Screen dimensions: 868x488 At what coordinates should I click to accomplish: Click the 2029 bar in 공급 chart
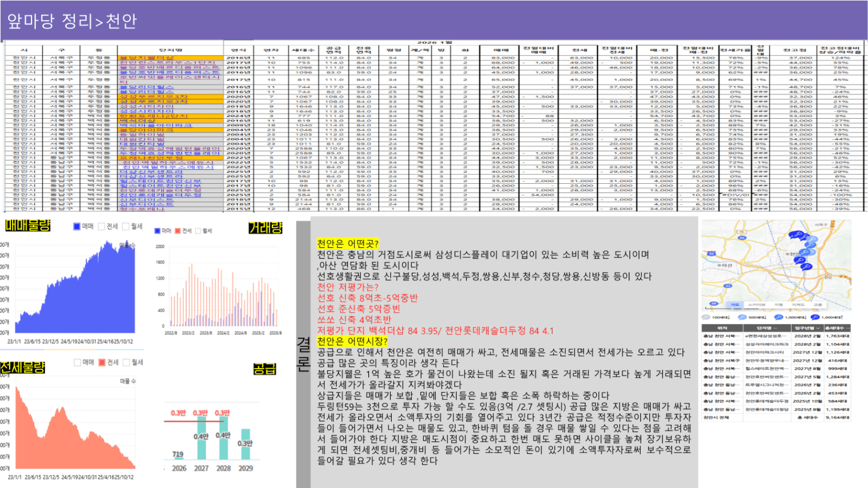click(x=246, y=445)
